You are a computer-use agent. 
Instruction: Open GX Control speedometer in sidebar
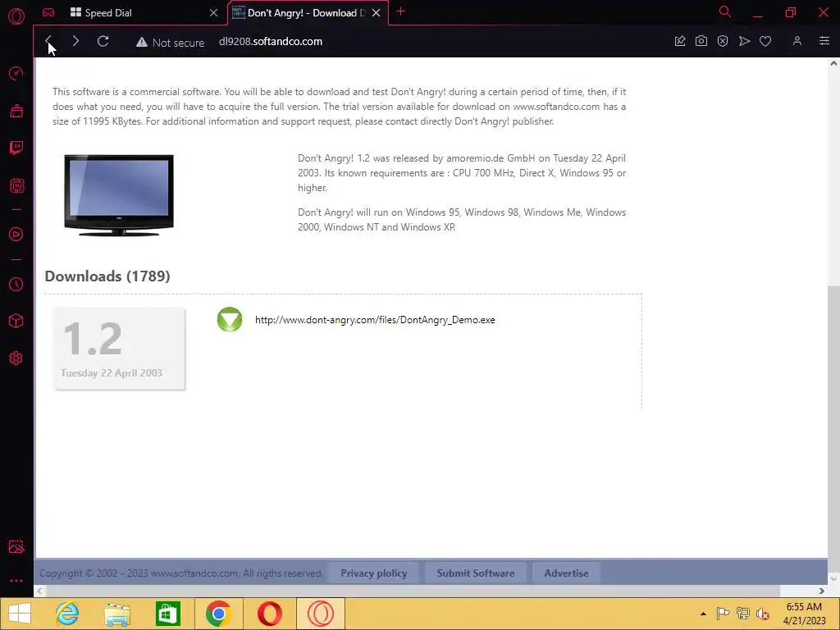point(16,73)
